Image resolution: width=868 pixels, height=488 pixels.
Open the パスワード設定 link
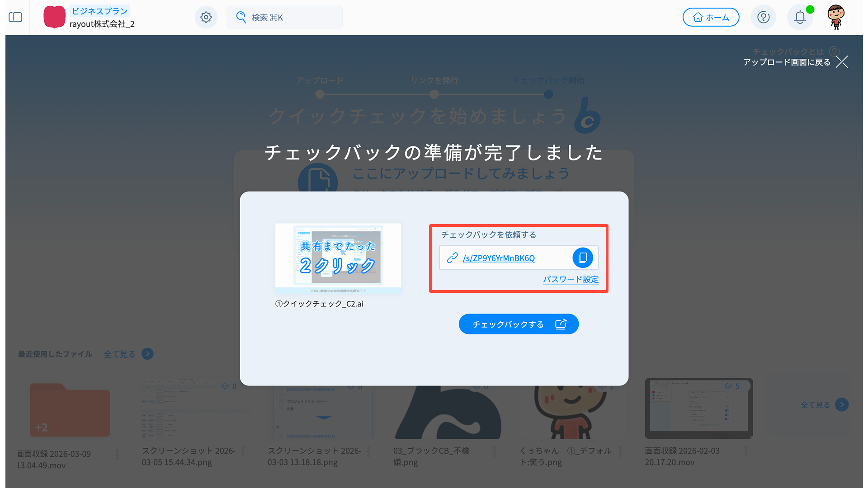[x=571, y=279]
